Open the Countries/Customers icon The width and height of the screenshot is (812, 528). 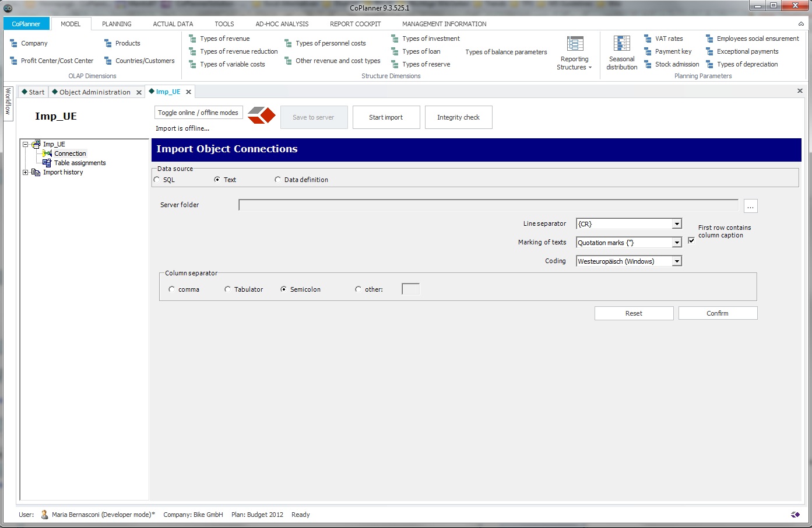(108, 61)
